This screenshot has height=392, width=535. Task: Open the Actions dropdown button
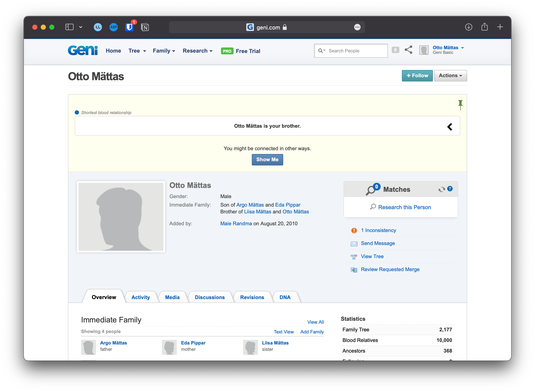click(450, 76)
